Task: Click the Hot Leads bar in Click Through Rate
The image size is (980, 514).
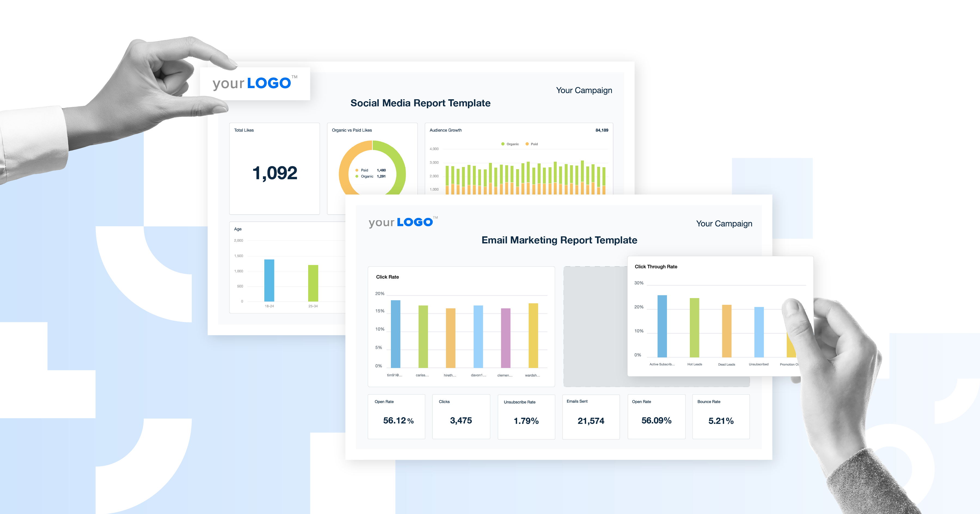Action: pos(694,327)
